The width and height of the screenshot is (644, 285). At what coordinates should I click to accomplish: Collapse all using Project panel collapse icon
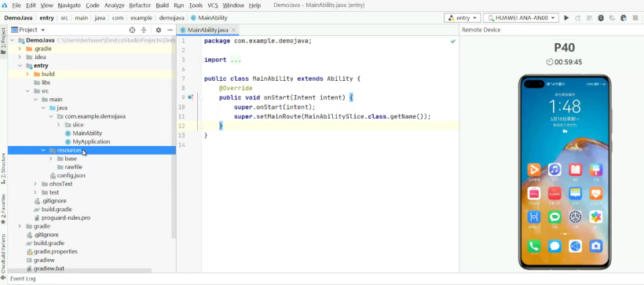(144, 30)
